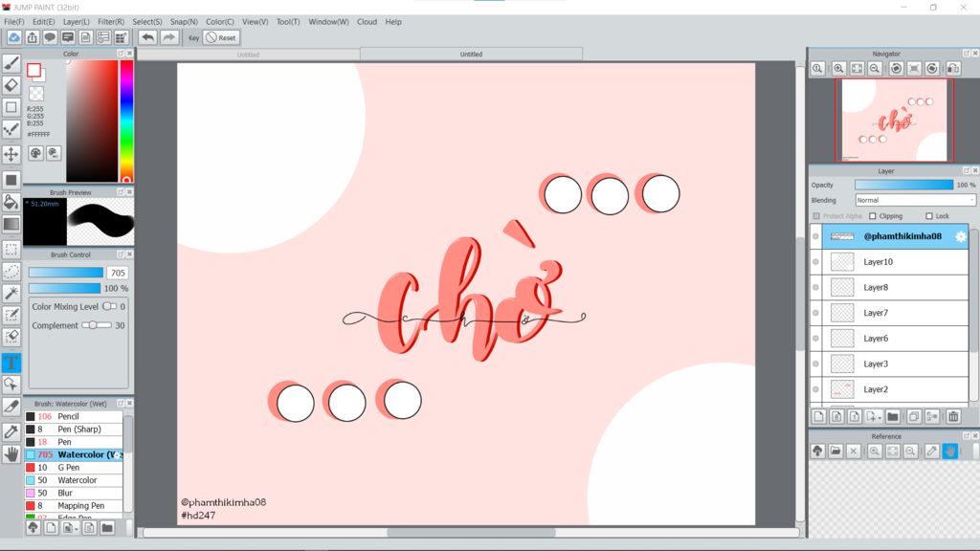Select the Gradient tool
The width and height of the screenshot is (980, 551).
(11, 224)
